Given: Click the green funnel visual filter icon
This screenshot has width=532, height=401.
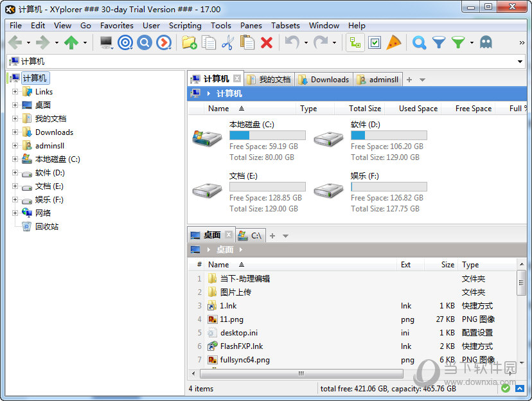Looking at the screenshot, I should coord(458,42).
